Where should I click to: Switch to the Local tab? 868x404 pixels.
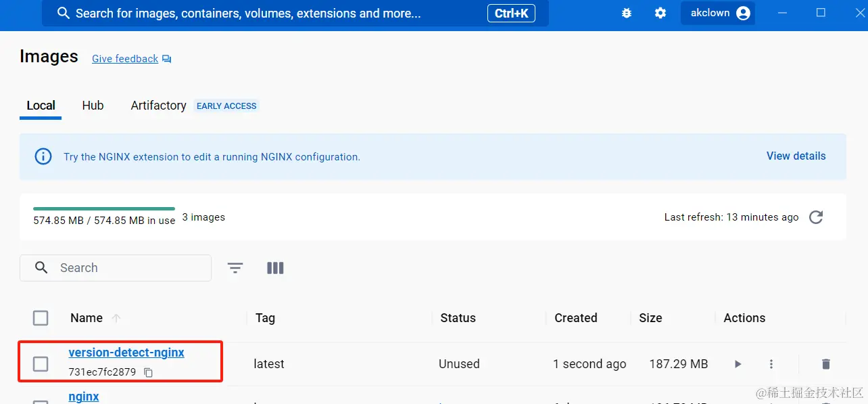[41, 106]
